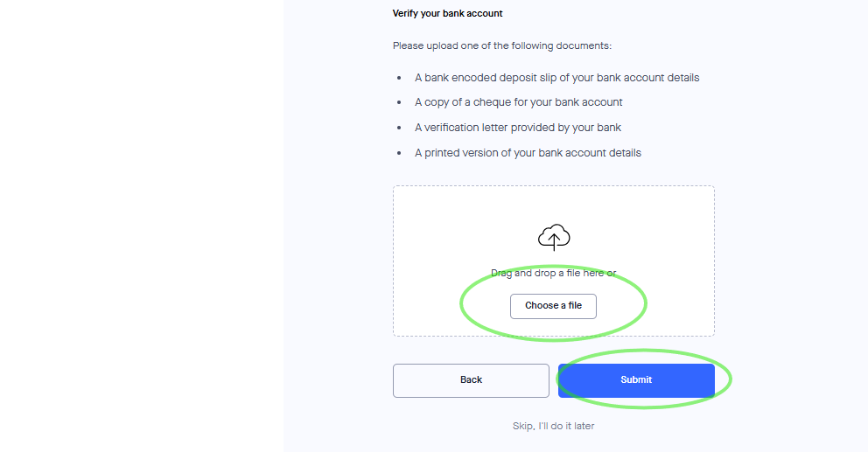Select the bank encoded deposit slip line
The image size is (868, 452).
pos(556,78)
